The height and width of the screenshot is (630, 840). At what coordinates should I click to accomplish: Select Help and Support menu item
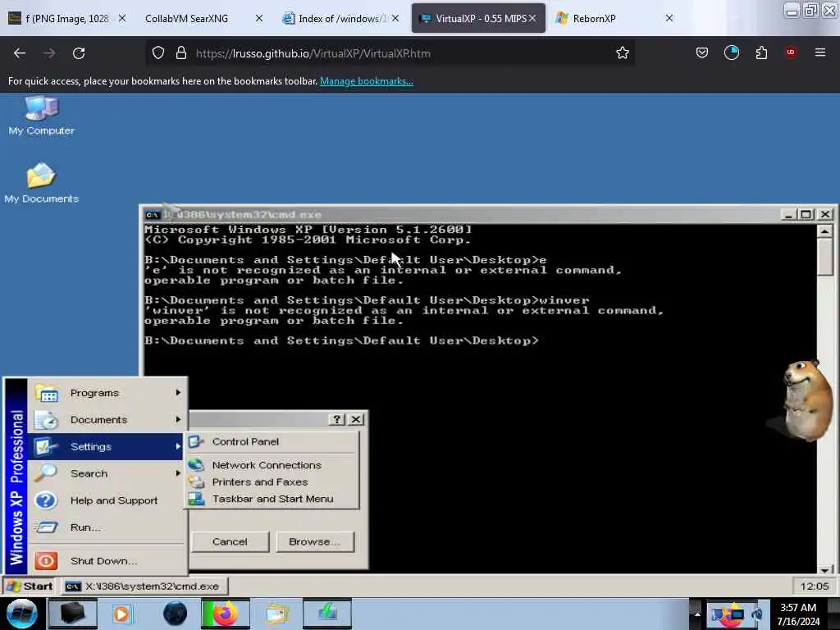coord(106,500)
